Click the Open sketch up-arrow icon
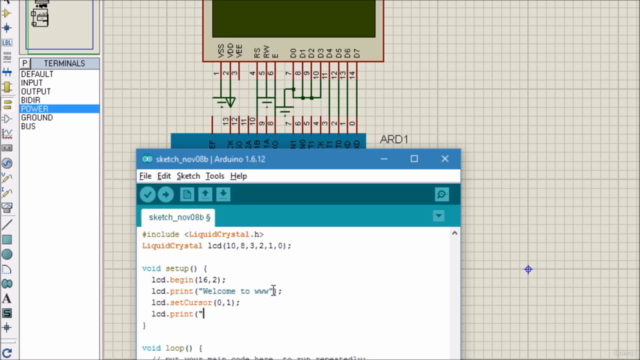 (x=205, y=194)
